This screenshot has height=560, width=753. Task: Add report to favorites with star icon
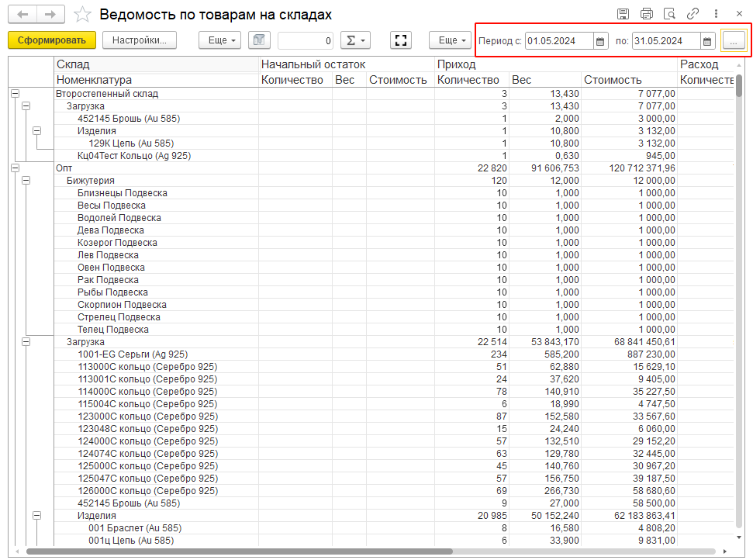[x=83, y=15]
